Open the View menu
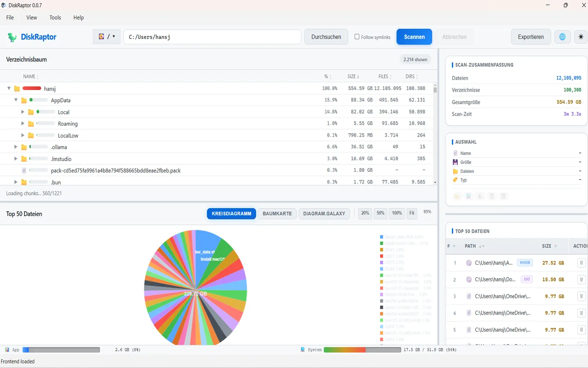 tap(31, 18)
